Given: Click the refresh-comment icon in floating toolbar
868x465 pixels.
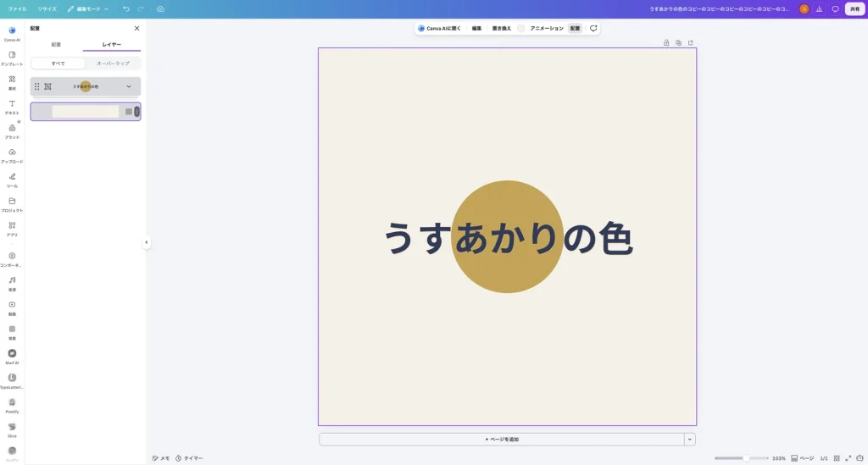Looking at the screenshot, I should [593, 28].
